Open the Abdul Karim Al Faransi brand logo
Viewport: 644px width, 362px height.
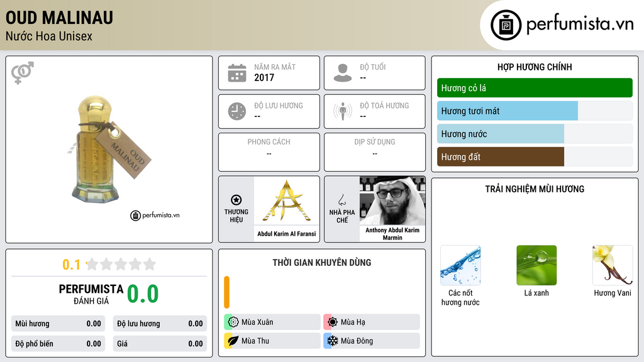tap(287, 200)
